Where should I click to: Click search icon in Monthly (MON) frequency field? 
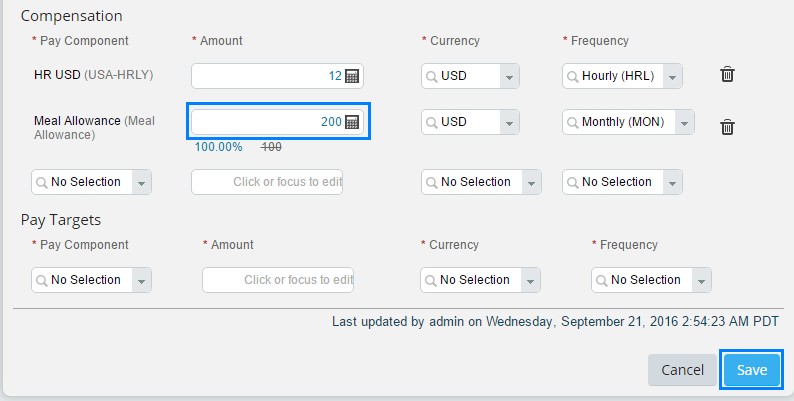(x=572, y=123)
